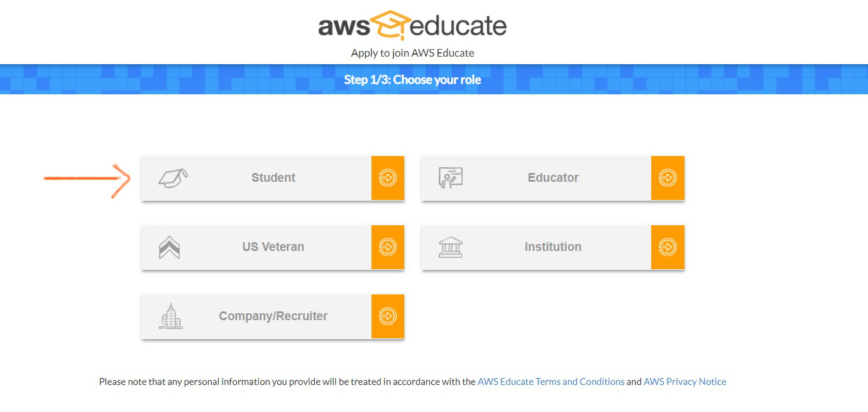
Task: Click the Institution building icon
Action: pos(450,247)
